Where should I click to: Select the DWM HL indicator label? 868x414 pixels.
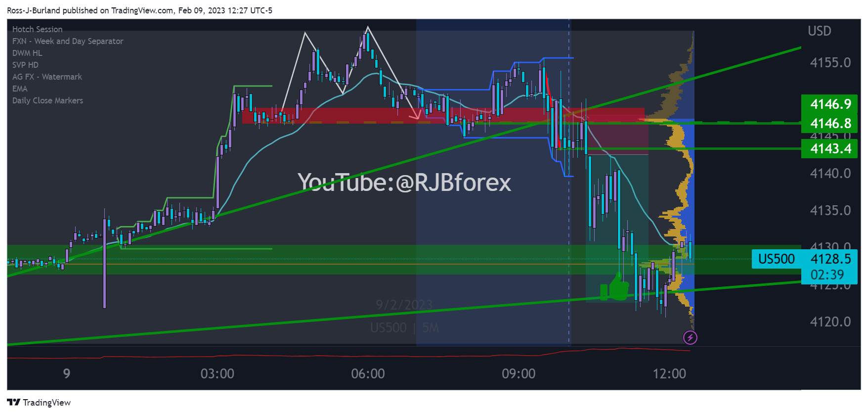tap(27, 53)
